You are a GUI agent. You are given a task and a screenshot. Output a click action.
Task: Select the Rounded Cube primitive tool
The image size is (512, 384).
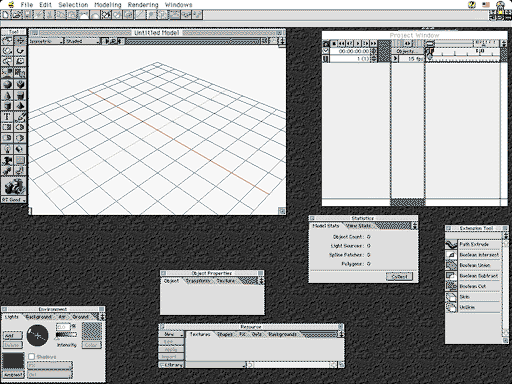20,84
